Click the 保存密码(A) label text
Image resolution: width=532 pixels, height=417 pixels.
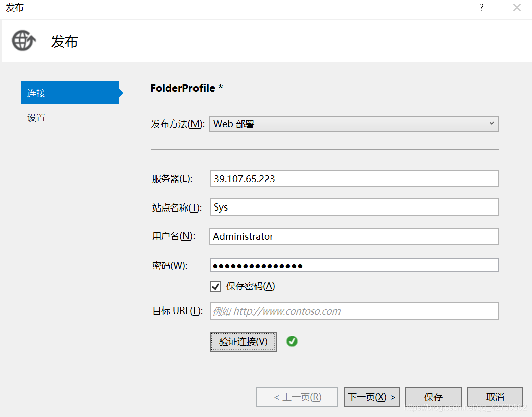(251, 286)
